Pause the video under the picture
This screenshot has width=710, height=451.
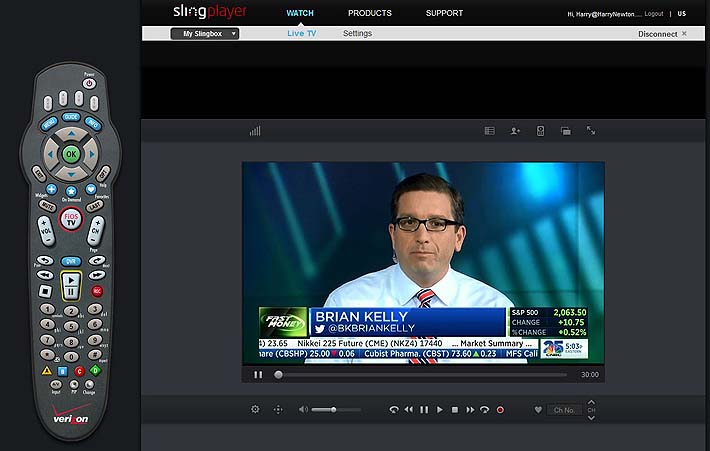tap(258, 374)
